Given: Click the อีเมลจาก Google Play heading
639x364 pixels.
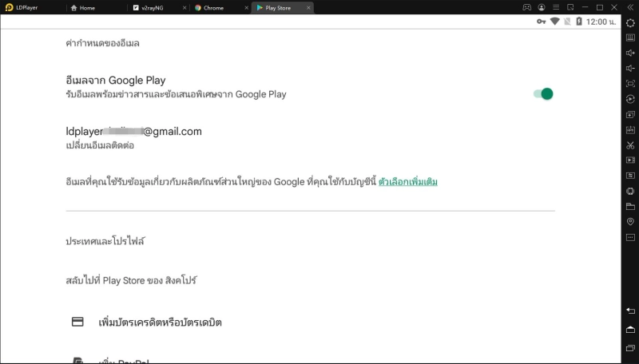Looking at the screenshot, I should coord(116,80).
